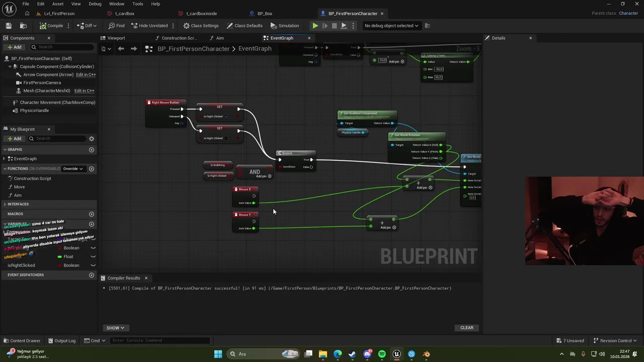Screen dimensions: 644x362
Task: Switch to the Viewport tab
Action: (x=116, y=38)
